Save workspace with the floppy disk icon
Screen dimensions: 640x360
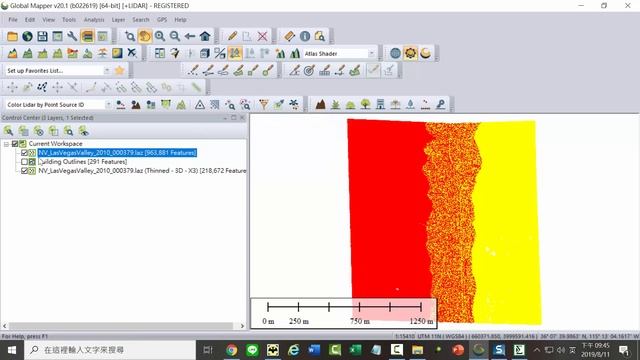pyautogui.click(x=42, y=36)
